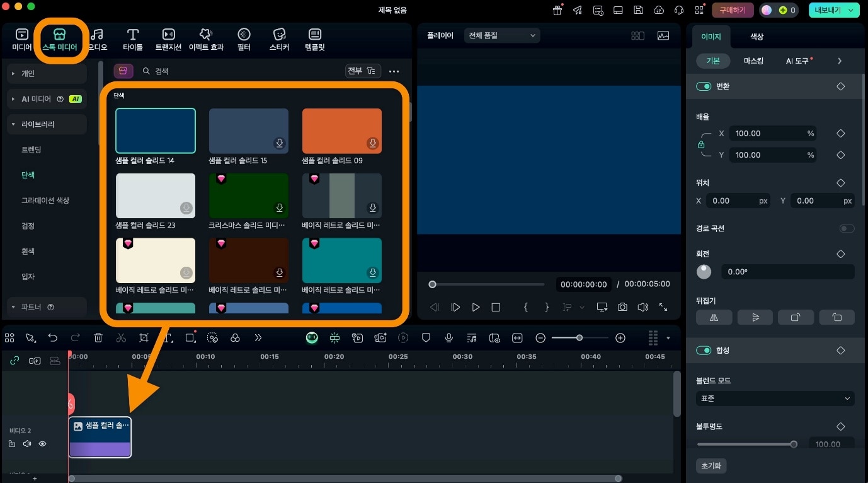Click the cloud upload icon in title bar
The height and width of the screenshot is (483, 868).
[x=659, y=10]
